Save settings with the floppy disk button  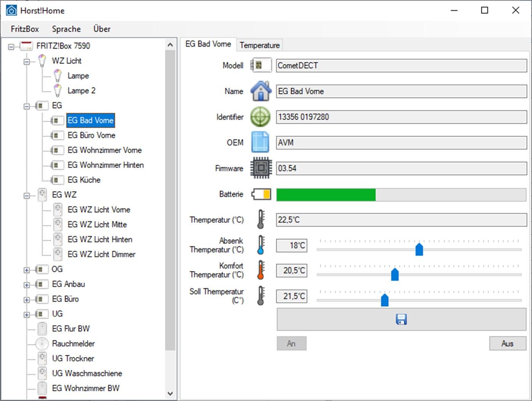(402, 319)
